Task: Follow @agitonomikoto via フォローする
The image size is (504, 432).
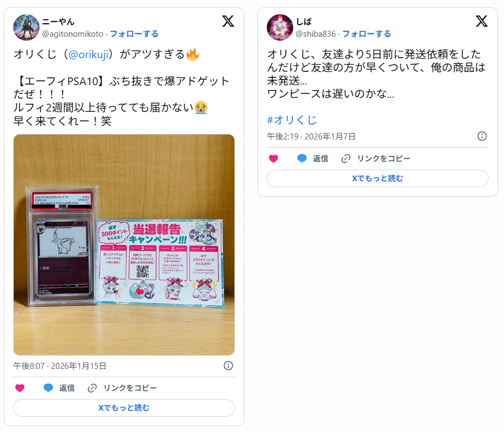Action: point(134,33)
